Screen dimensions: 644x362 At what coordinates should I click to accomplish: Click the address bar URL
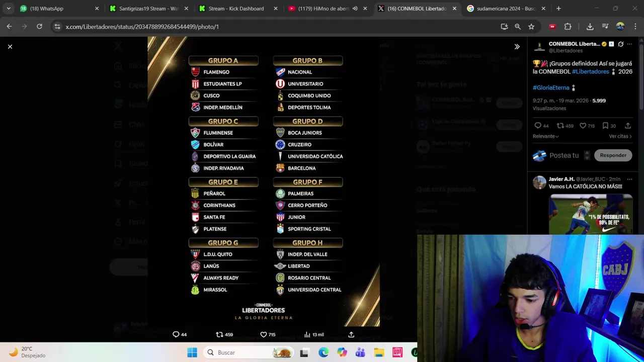tap(142, 27)
